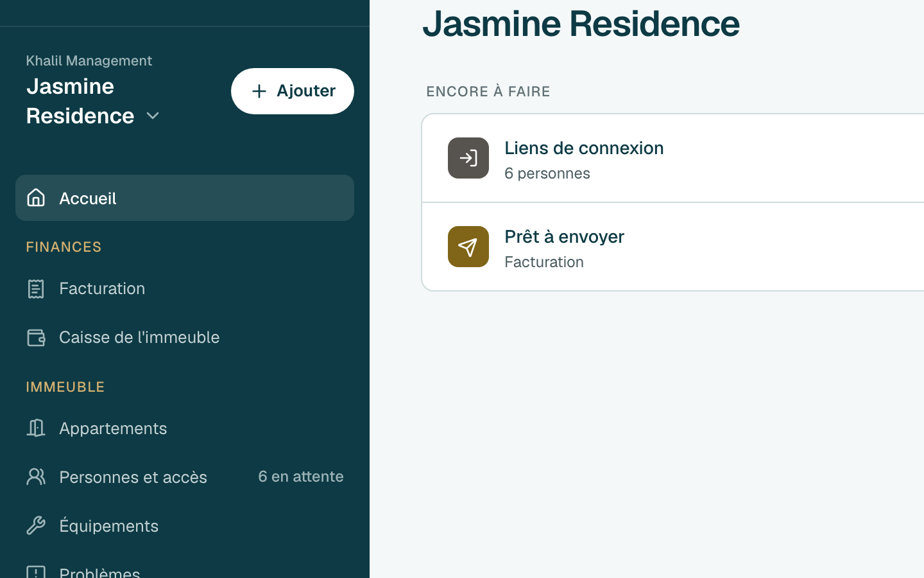Click the Problèmes alert icon
This screenshot has width=924, height=578.
pyautogui.click(x=36, y=572)
